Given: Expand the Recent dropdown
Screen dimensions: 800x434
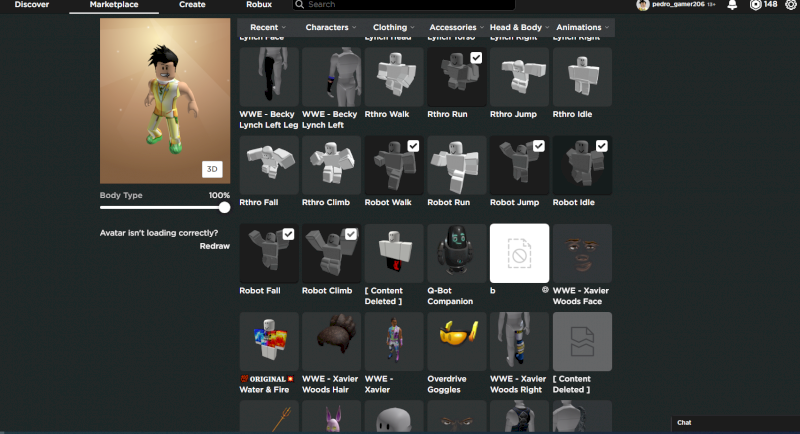Looking at the screenshot, I should point(267,27).
